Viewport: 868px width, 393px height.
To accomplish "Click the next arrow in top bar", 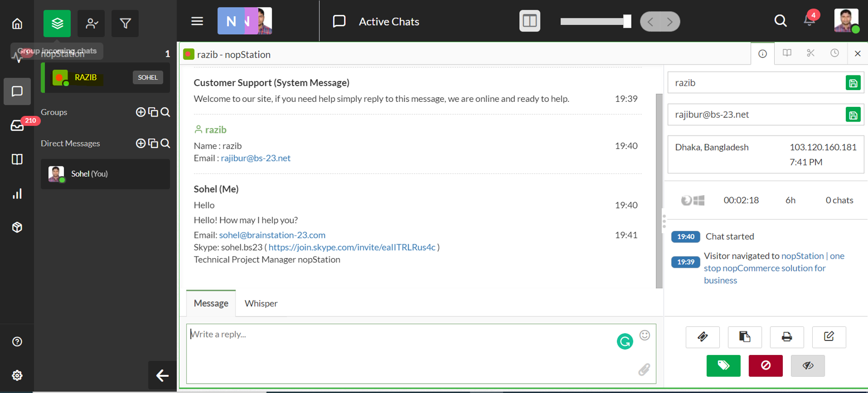I will [x=670, y=22].
